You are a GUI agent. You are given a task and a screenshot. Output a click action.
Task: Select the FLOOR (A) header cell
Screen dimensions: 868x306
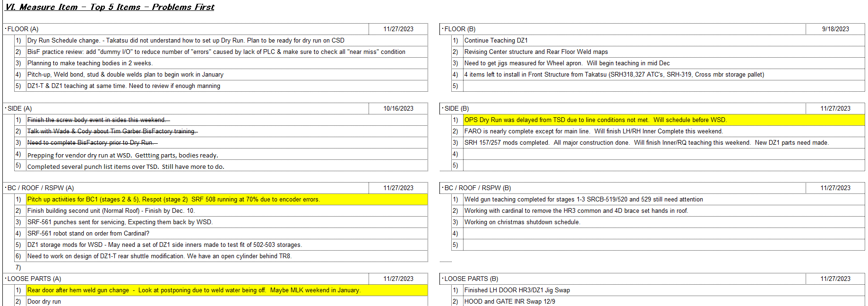[x=23, y=29]
